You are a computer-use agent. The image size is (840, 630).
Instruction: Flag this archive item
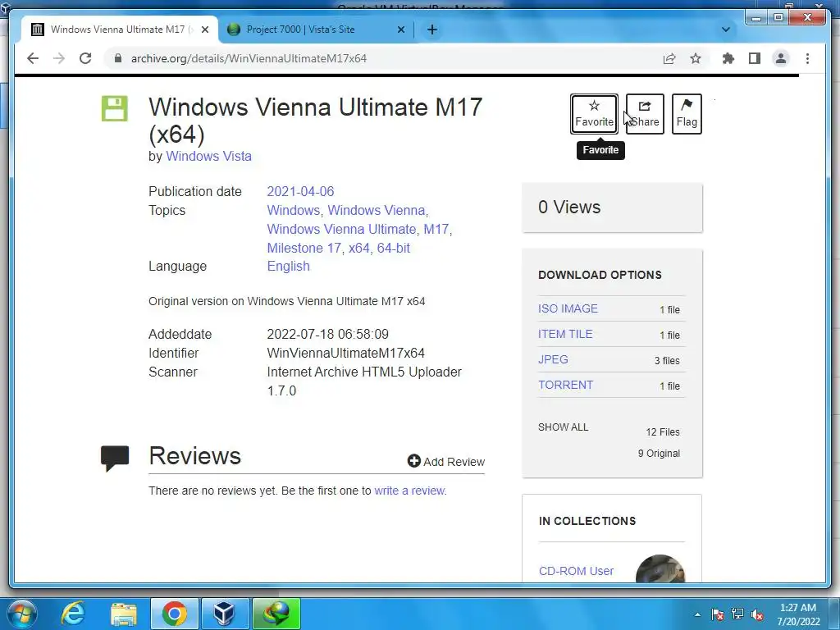click(x=687, y=113)
